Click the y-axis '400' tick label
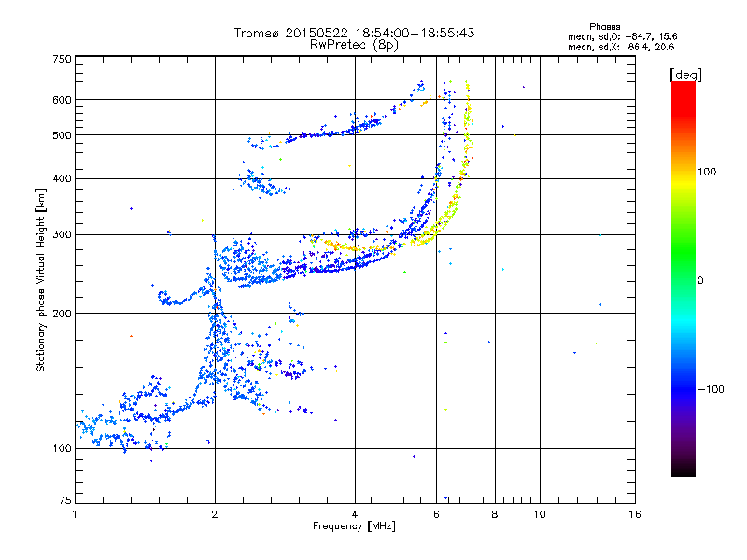The height and width of the screenshot is (560, 747). point(62,178)
